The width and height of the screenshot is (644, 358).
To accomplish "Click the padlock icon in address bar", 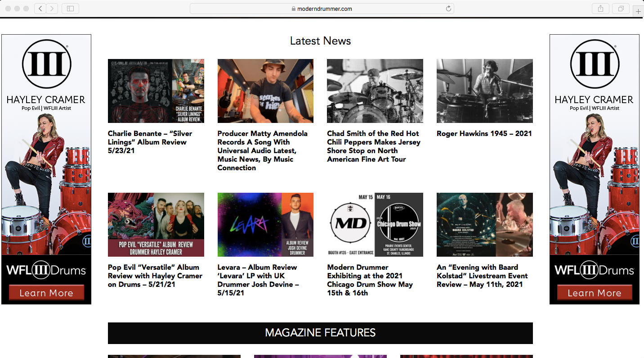I will pos(294,9).
